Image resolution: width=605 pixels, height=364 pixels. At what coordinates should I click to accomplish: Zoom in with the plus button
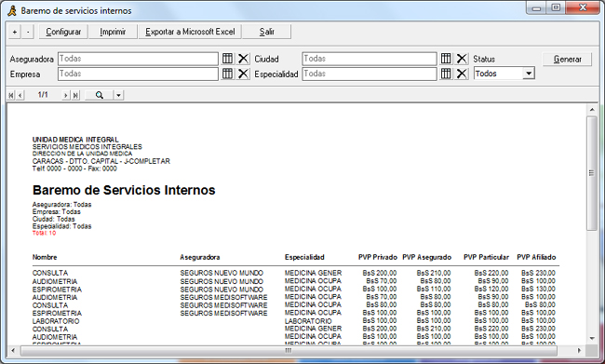click(x=15, y=32)
